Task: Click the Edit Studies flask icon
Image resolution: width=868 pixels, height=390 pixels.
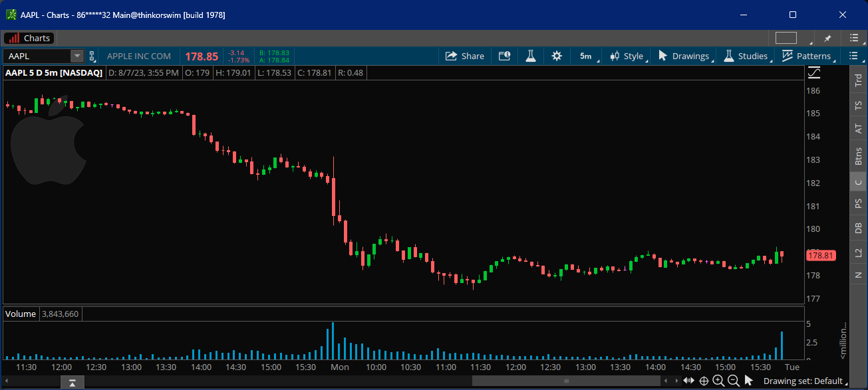Action: (530, 56)
